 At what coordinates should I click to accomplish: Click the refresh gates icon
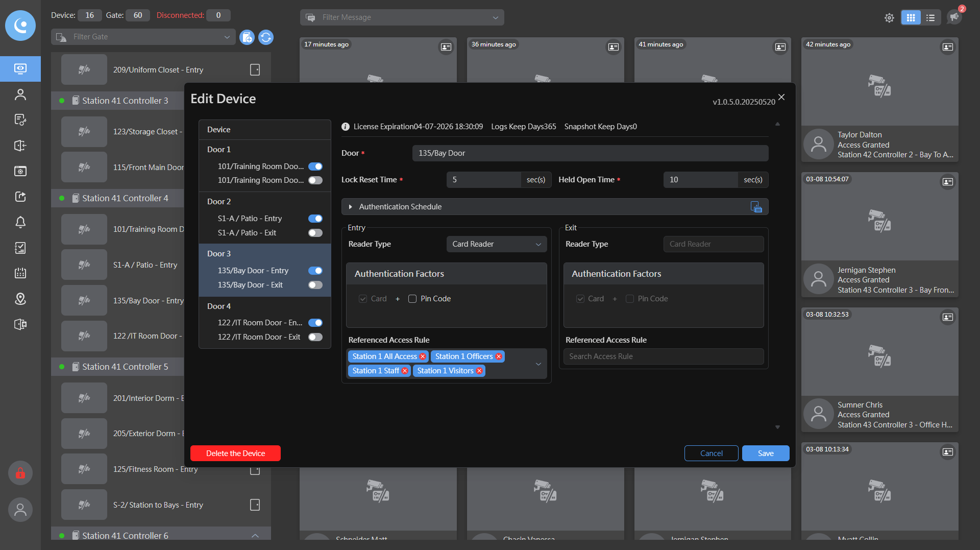click(266, 37)
